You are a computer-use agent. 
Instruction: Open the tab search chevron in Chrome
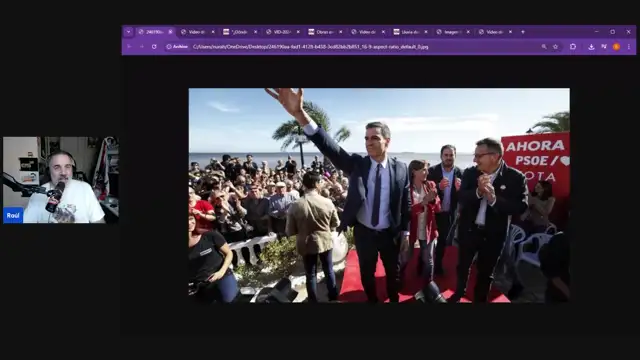[128, 32]
